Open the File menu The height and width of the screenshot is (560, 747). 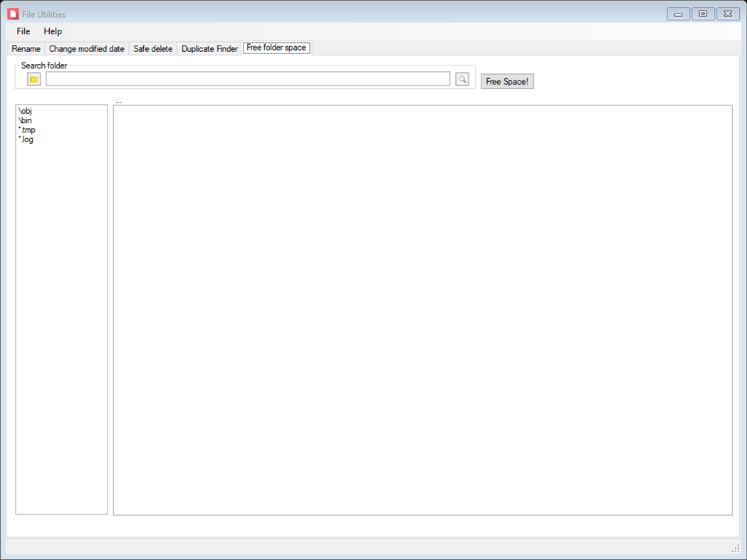[22, 31]
